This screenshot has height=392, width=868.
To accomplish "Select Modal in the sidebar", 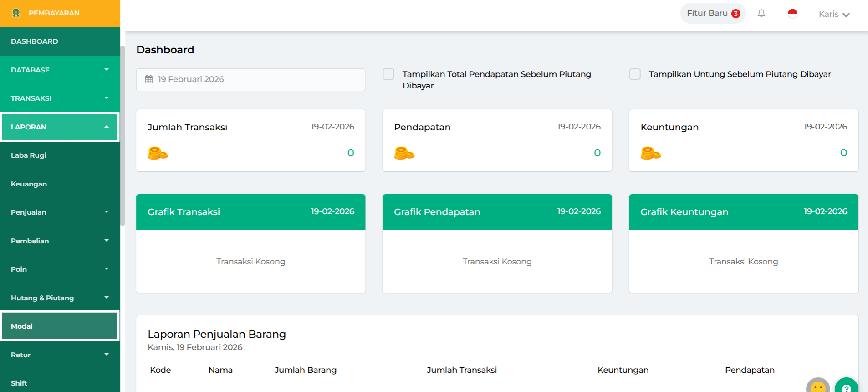I will 60,326.
